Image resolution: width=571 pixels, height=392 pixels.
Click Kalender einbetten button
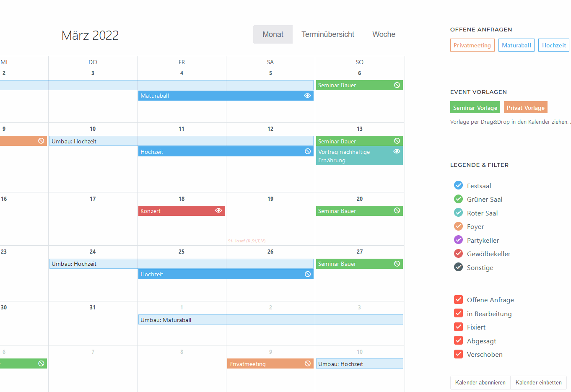[538, 382]
